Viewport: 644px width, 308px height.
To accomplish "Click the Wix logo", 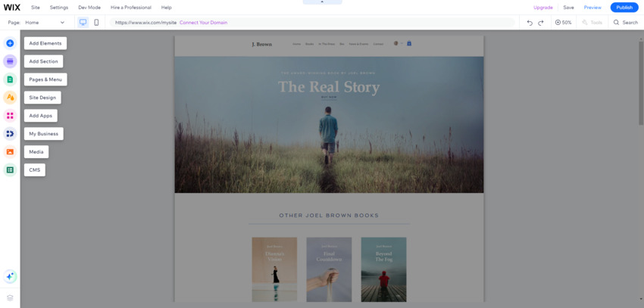I will click(12, 8).
